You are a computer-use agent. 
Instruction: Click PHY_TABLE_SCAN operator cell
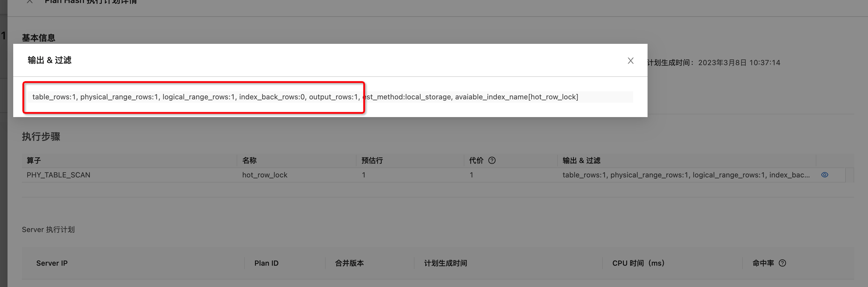click(x=58, y=175)
